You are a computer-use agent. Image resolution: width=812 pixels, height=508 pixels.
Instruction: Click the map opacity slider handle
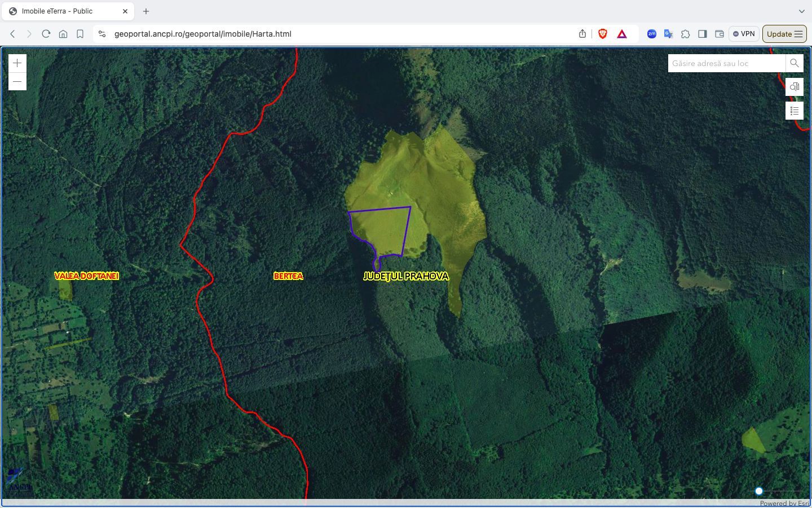coord(759,491)
